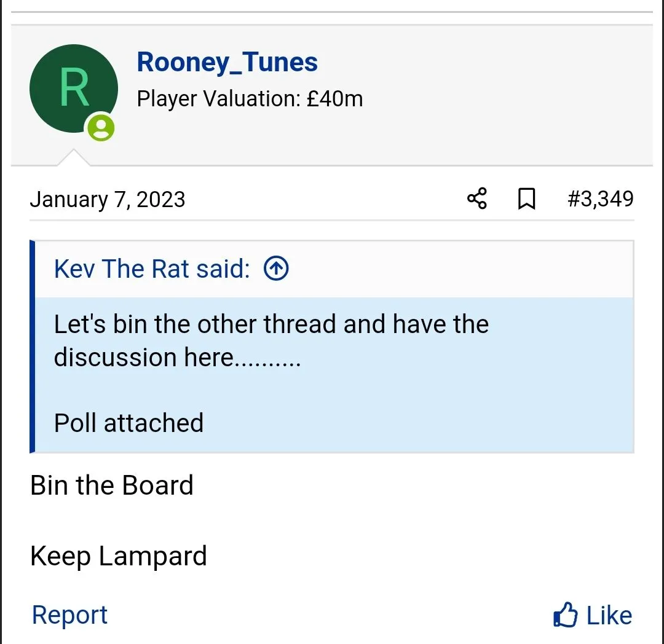Image resolution: width=664 pixels, height=644 pixels.
Task: Click the share post icon
Action: (477, 198)
